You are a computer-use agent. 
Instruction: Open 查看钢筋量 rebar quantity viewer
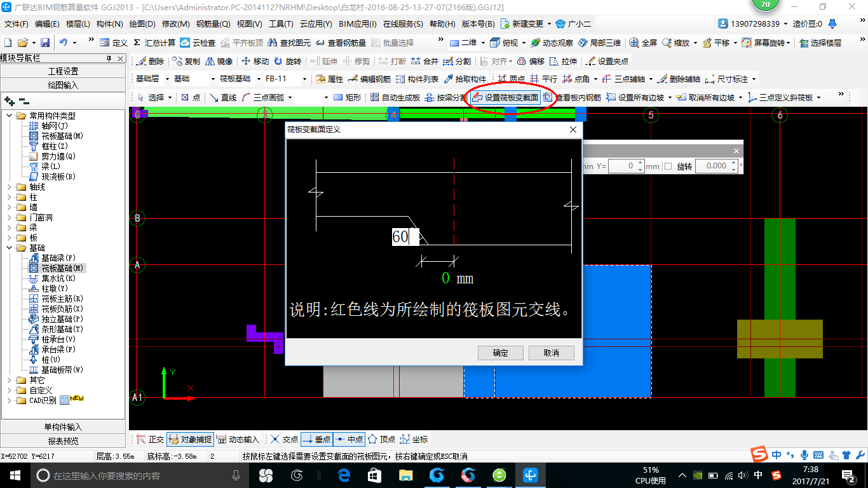341,43
